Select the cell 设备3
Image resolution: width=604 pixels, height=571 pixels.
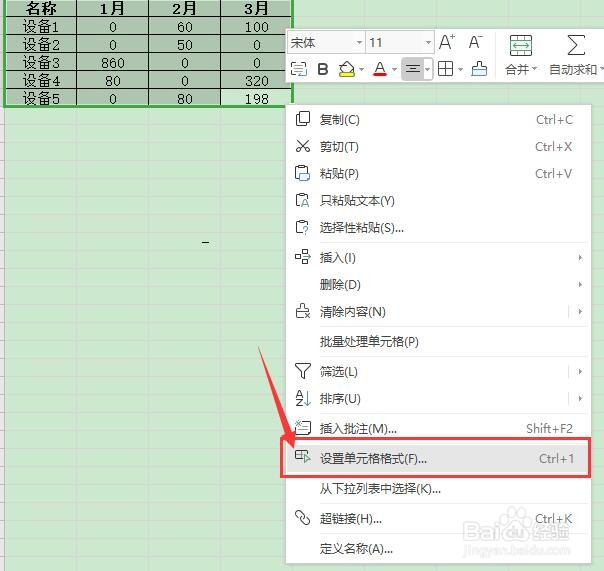(x=41, y=62)
